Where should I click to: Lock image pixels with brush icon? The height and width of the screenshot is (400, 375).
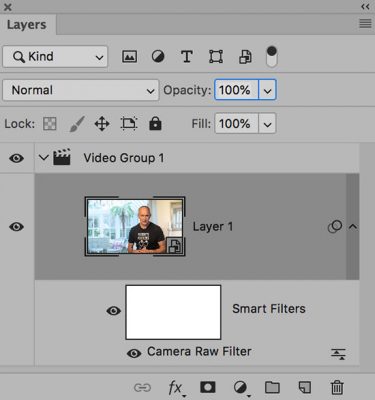77,124
